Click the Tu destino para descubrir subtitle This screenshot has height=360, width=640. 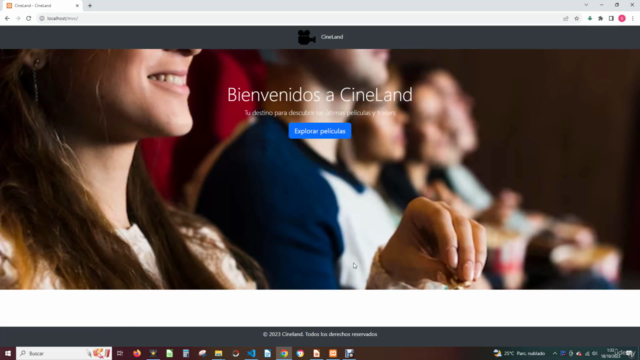pos(320,113)
